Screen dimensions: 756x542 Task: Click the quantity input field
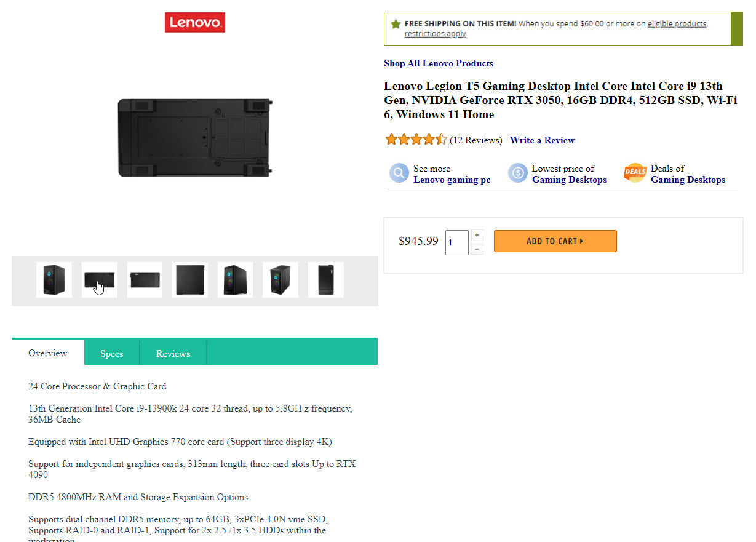(x=456, y=242)
